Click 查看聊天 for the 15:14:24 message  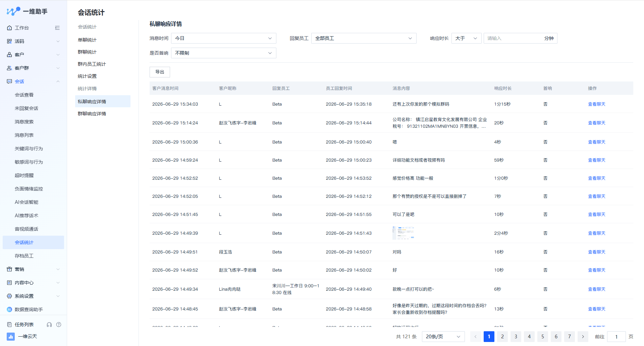pyautogui.click(x=597, y=123)
